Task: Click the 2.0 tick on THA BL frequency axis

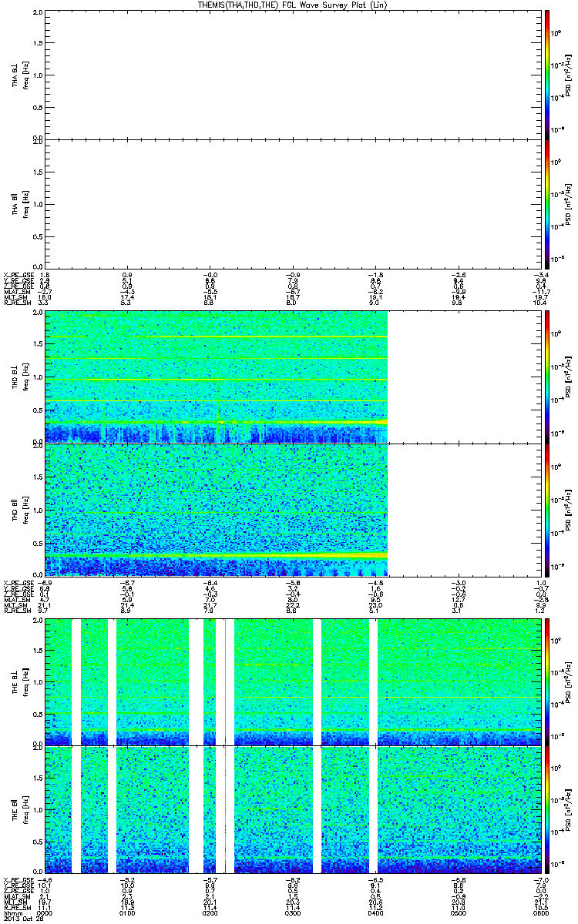Action: click(x=38, y=14)
